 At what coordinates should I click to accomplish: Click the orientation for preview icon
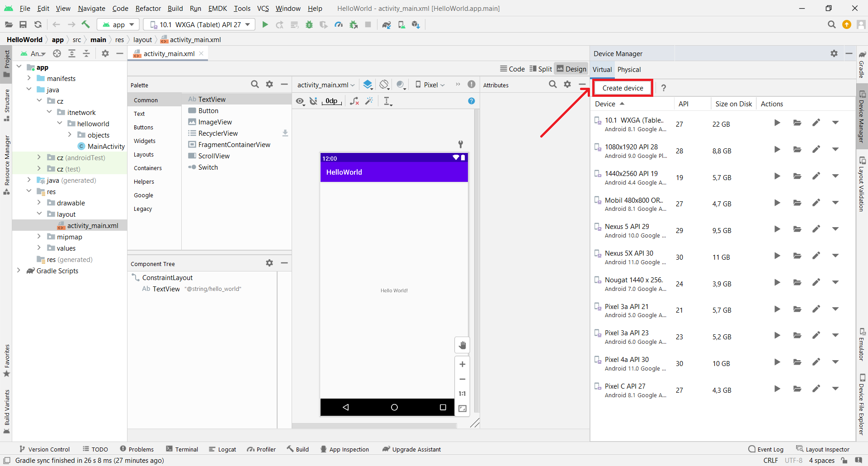384,85
